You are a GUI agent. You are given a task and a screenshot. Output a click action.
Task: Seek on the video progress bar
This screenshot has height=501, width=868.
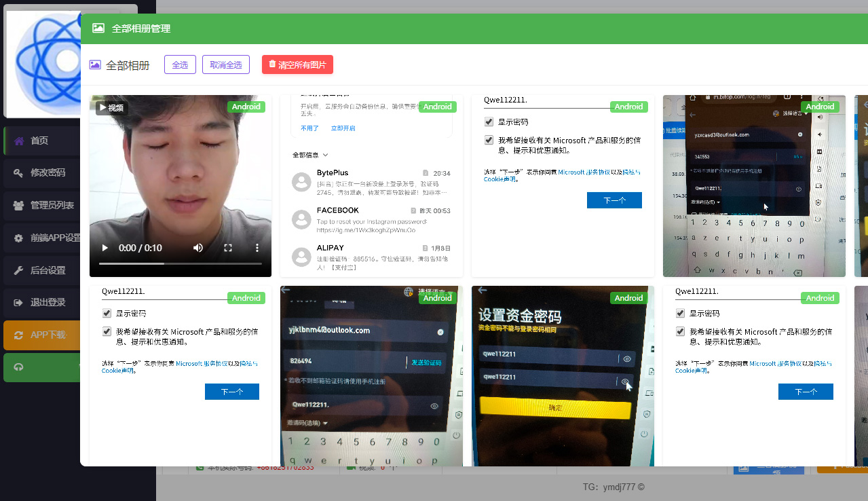tap(180, 263)
